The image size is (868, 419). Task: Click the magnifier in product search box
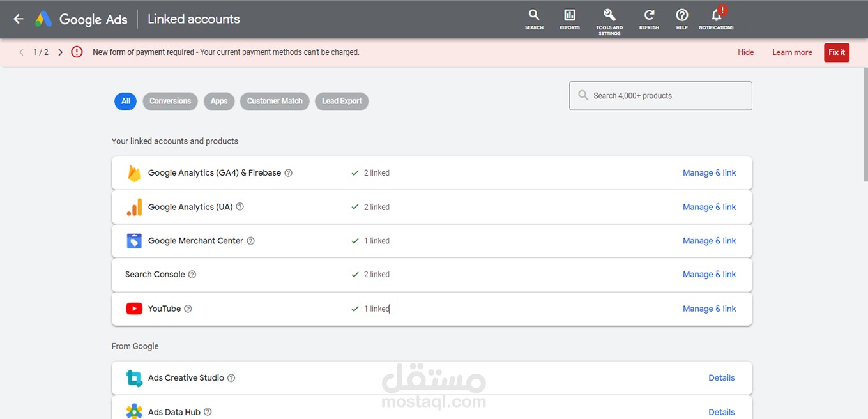click(582, 95)
